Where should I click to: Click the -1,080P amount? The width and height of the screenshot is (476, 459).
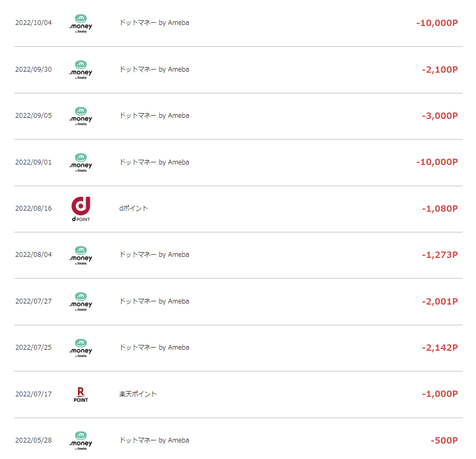point(439,209)
